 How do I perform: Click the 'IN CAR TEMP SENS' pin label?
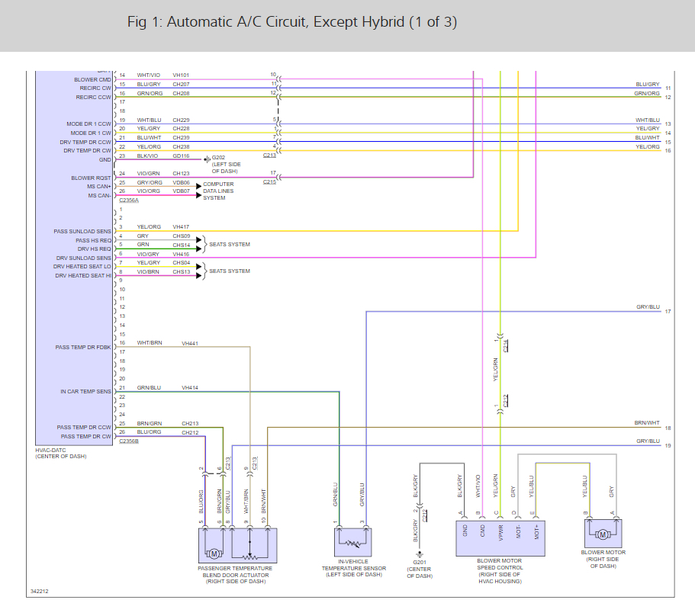(85, 391)
